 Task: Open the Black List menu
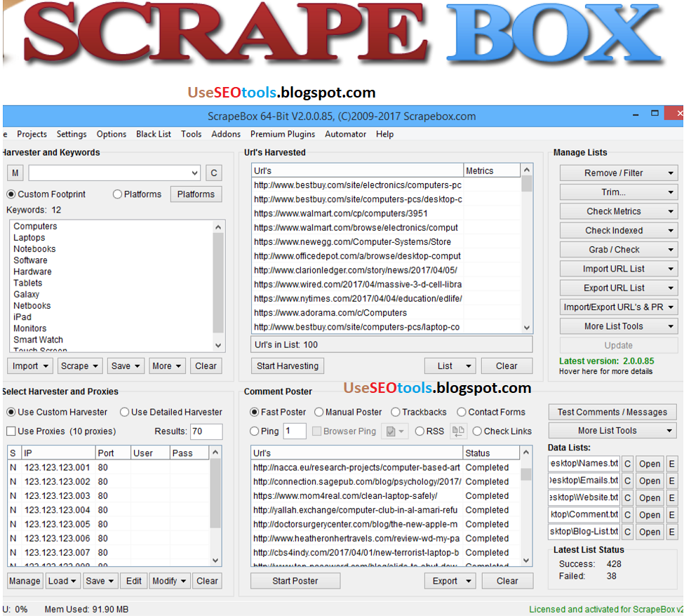pos(154,134)
